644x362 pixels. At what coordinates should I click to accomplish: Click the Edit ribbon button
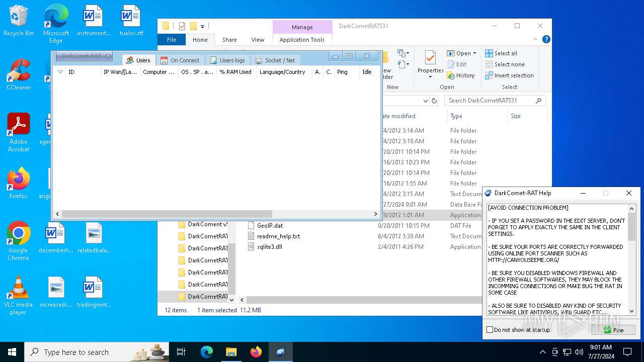pyautogui.click(x=457, y=64)
